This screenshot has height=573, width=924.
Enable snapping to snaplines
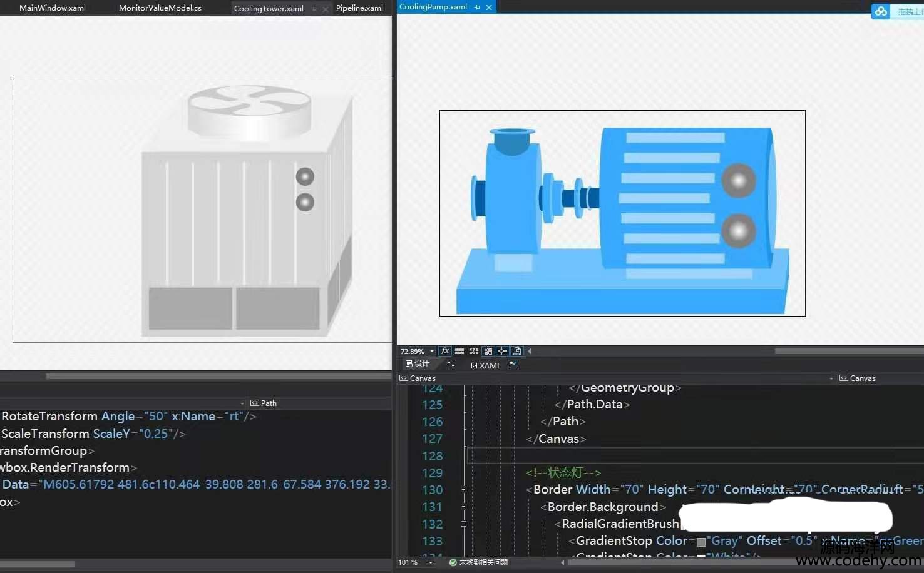tap(503, 352)
